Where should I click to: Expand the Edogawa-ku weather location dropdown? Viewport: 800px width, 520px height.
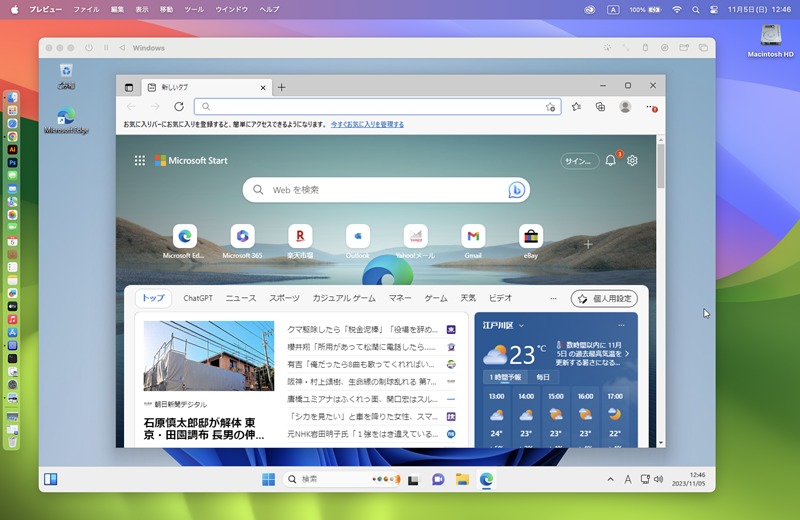coord(521,326)
